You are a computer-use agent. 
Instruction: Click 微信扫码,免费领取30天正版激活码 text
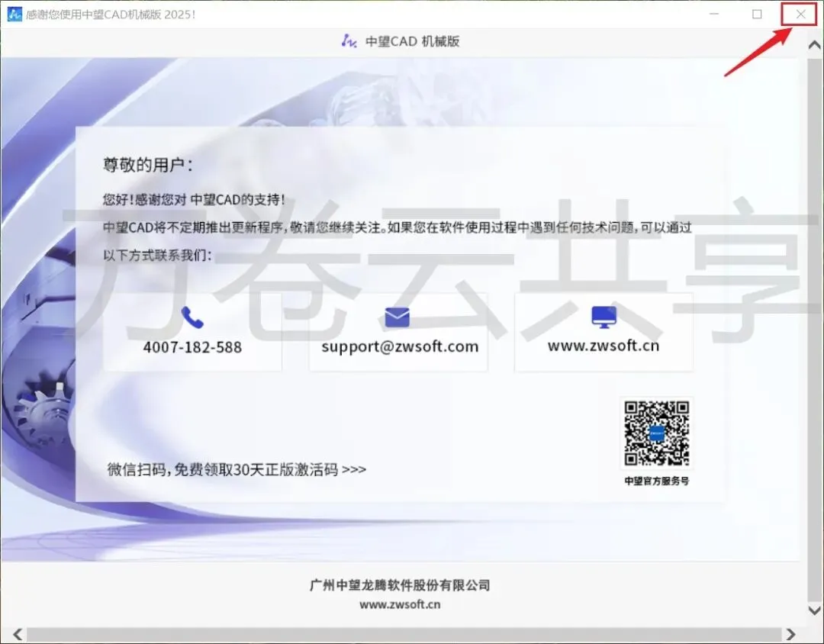pyautogui.click(x=237, y=469)
